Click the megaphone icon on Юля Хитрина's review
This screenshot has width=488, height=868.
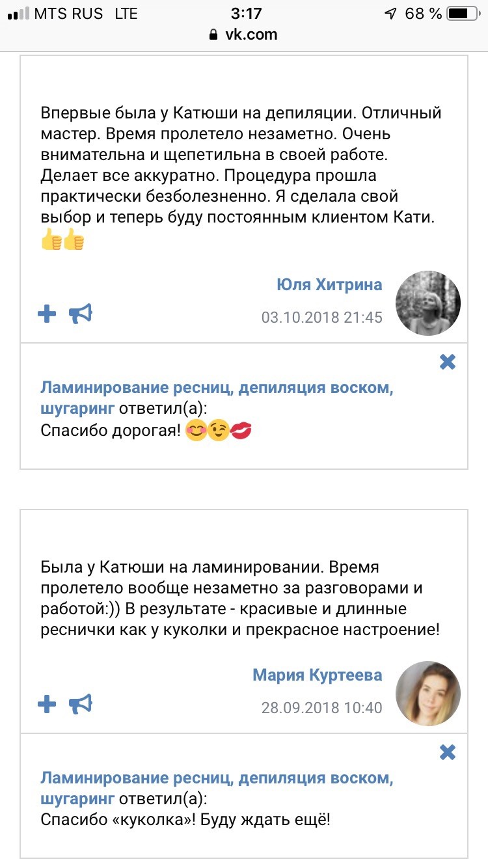(81, 314)
